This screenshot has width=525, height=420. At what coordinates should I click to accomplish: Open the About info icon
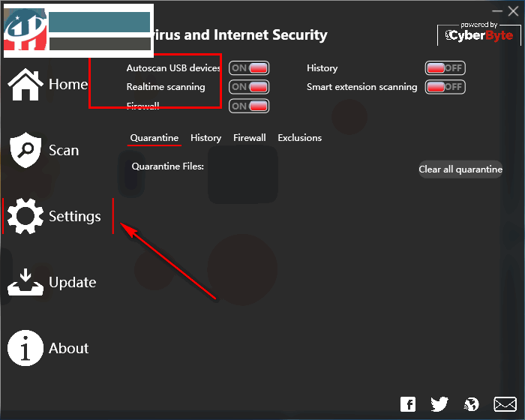[25, 348]
